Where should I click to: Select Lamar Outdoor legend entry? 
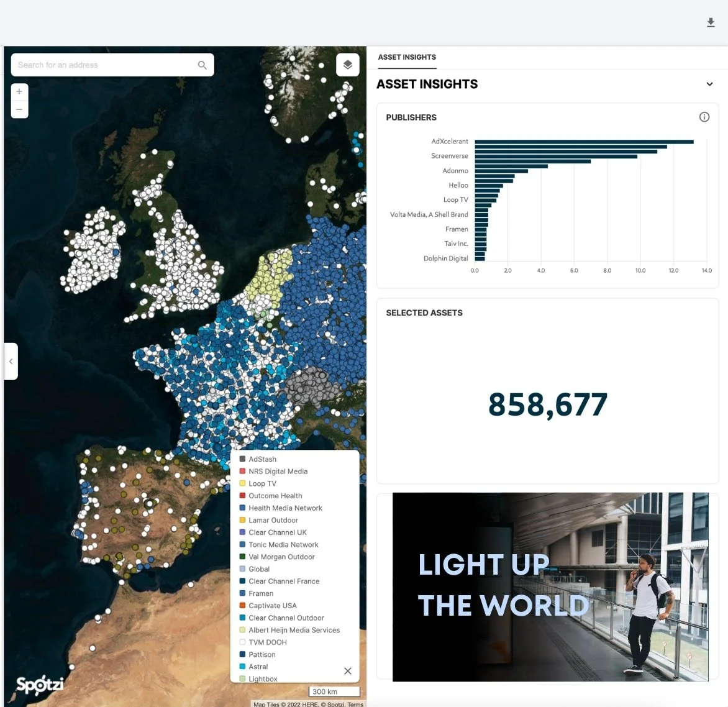pos(268,520)
